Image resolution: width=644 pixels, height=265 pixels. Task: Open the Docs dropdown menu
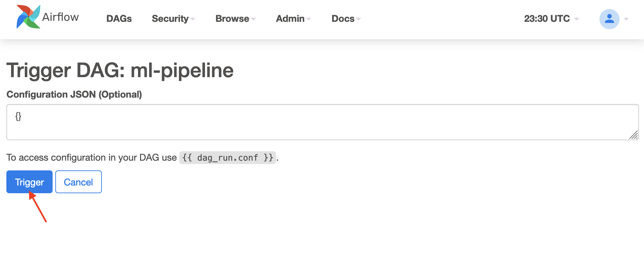(x=346, y=19)
